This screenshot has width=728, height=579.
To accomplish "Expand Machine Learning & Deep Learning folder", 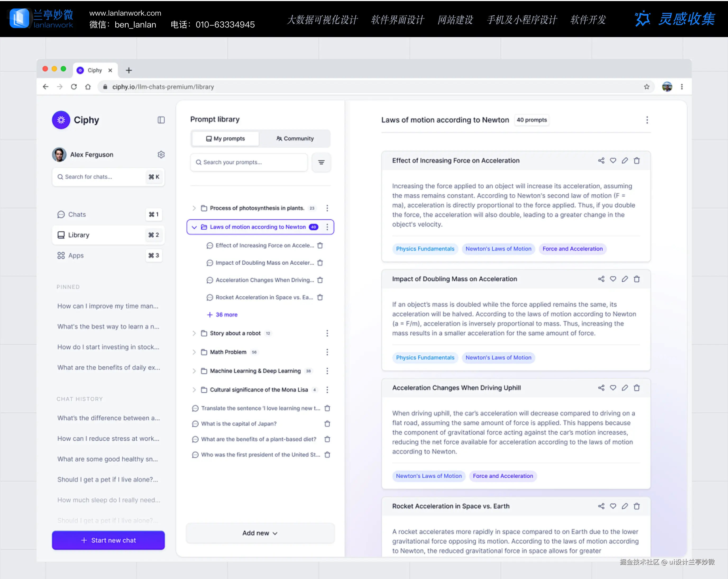I will pyautogui.click(x=194, y=371).
